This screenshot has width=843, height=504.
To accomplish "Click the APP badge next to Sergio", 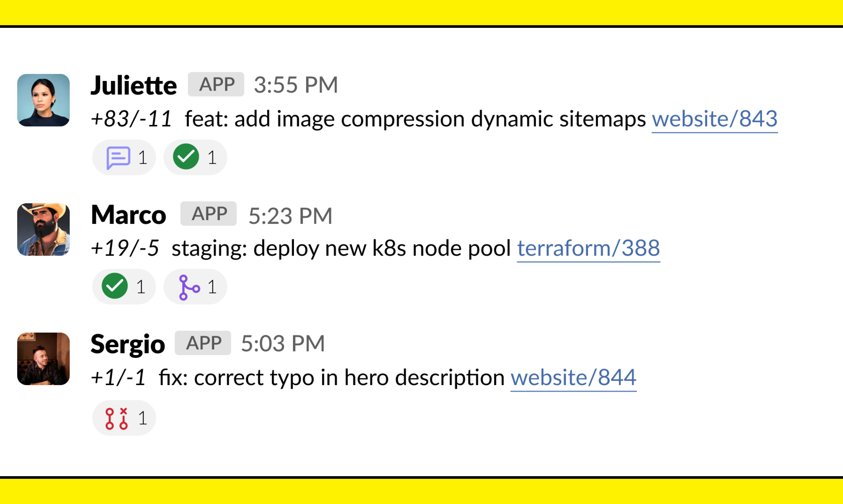I will click(203, 343).
